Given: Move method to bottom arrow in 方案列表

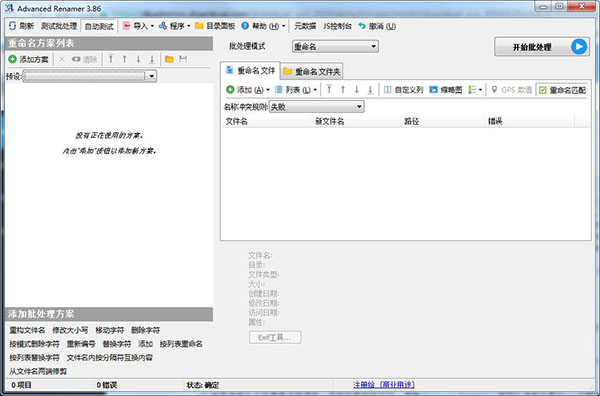Looking at the screenshot, I should point(152,59).
